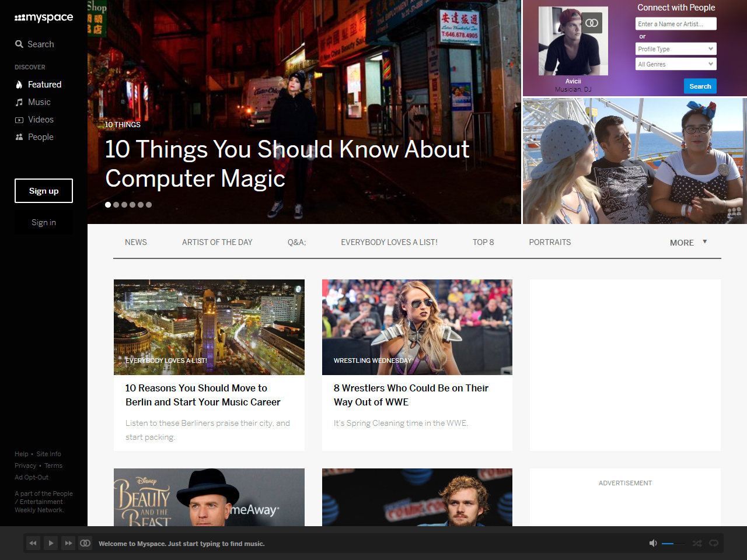Open the ferris wheel group photo
The width and height of the screenshot is (747, 560).
635,161
